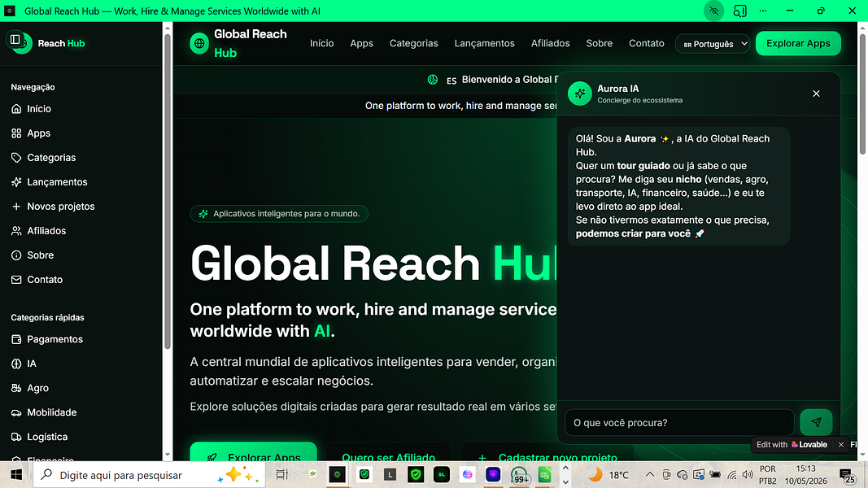Go to Lançamentos in top navigation

484,43
